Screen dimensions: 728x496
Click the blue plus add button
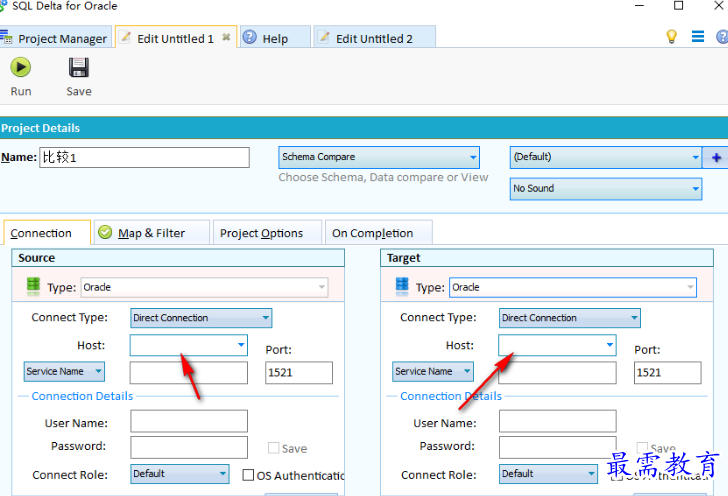pos(716,157)
